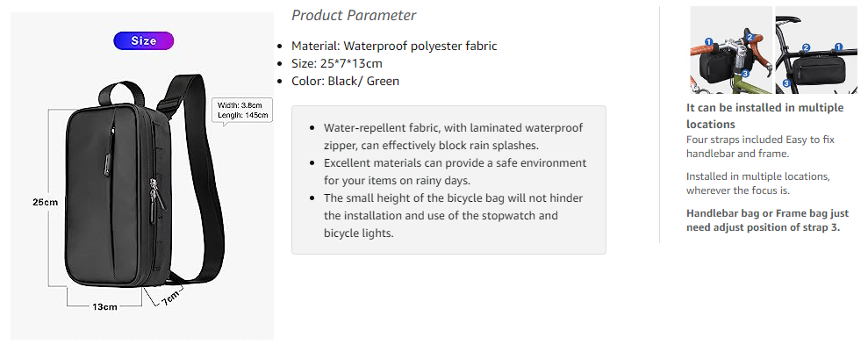
Task: Open the handlebar-mounted bag photo
Action: pyautogui.click(x=731, y=50)
